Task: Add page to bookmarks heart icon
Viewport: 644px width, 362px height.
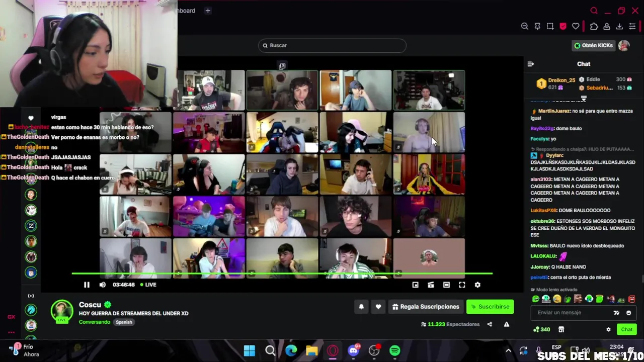Action: (576, 27)
